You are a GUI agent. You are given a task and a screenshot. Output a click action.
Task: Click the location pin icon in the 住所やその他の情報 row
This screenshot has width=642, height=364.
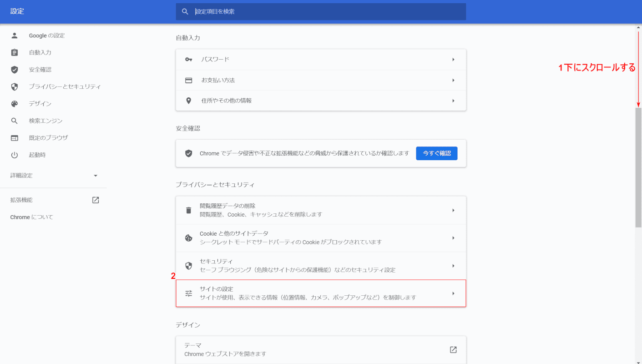click(x=189, y=101)
